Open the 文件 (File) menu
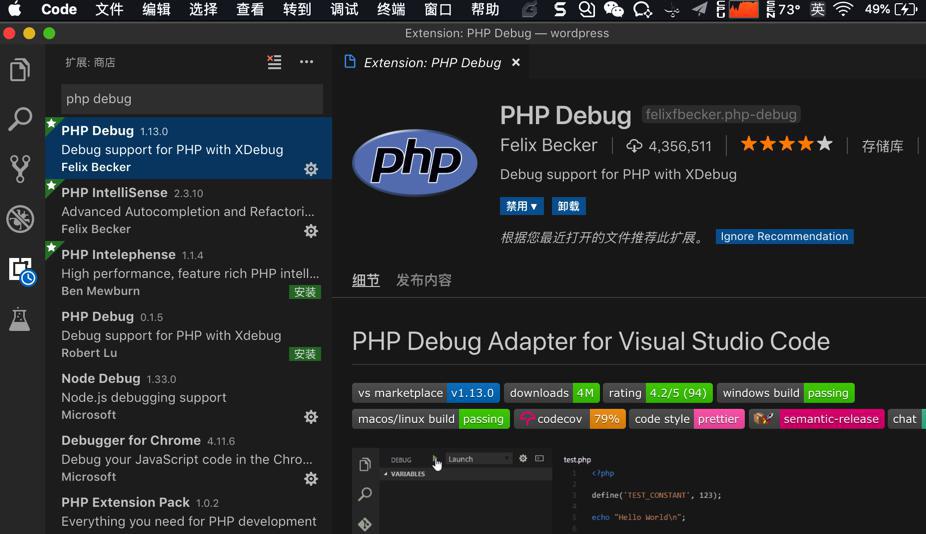Screen dimensions: 926x534 (x=109, y=9)
